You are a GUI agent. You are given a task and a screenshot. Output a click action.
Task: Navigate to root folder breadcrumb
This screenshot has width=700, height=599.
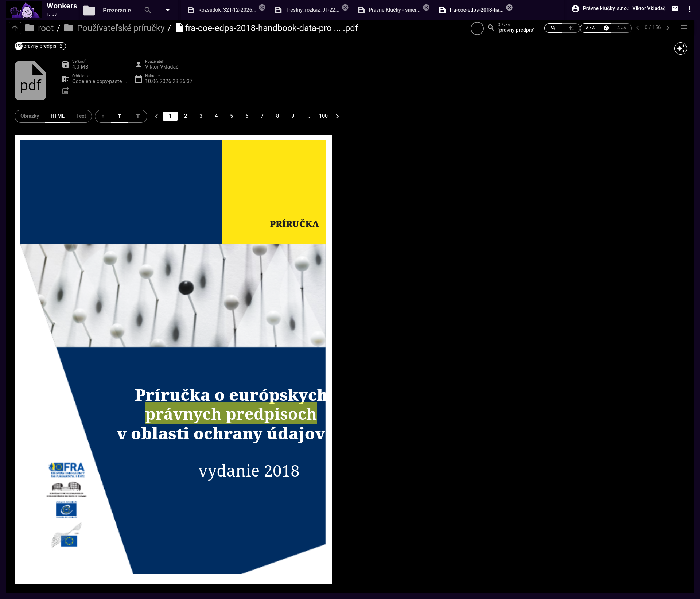[39, 28]
